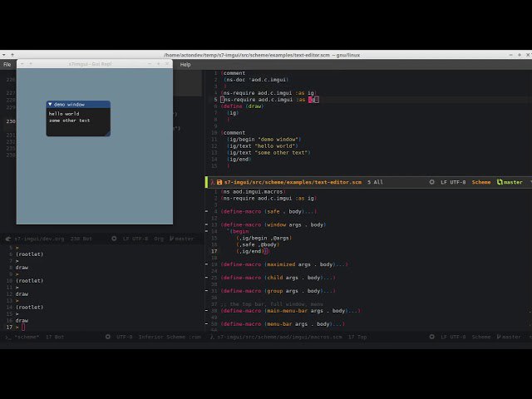Click (ig/begin "demo window") on line 11
The image size is (532, 399).
coord(264,140)
